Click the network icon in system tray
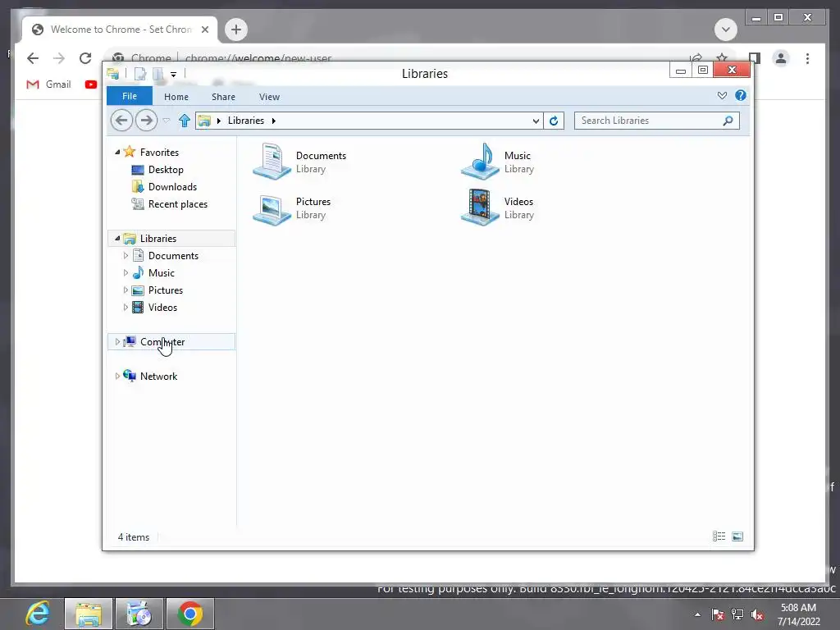840x630 pixels. (737, 614)
